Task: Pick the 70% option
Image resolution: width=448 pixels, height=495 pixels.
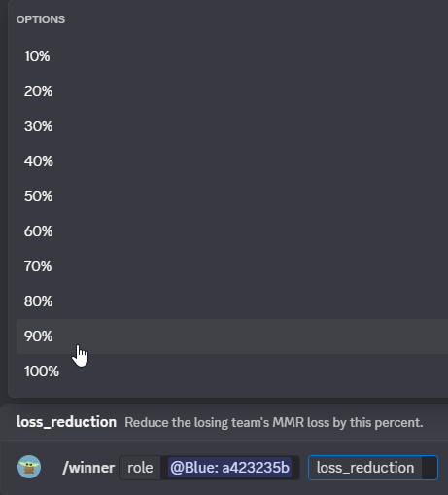Action: (232, 266)
